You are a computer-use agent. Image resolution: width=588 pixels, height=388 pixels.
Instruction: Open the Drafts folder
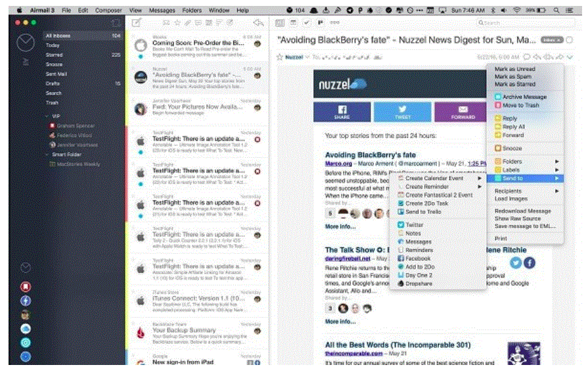point(83,84)
